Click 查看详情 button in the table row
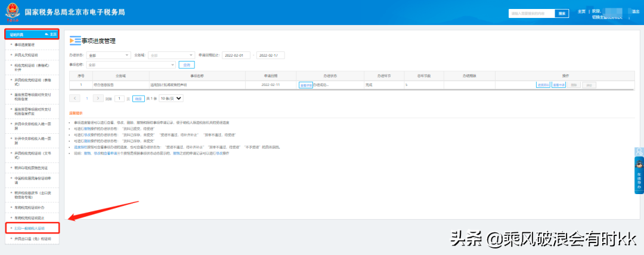The image size is (644, 255). click(x=305, y=85)
